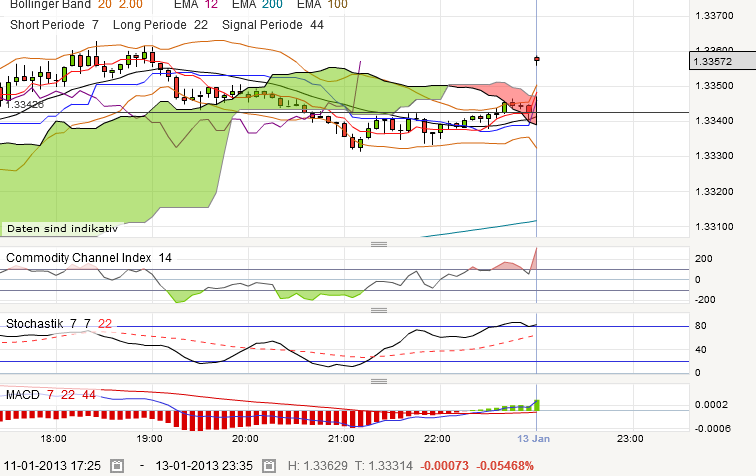
Task: Click the EMA 100 period value
Action: (338, 5)
